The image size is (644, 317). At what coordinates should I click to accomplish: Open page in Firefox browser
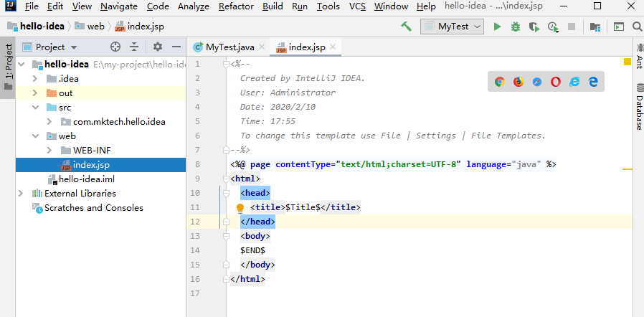[x=518, y=82]
